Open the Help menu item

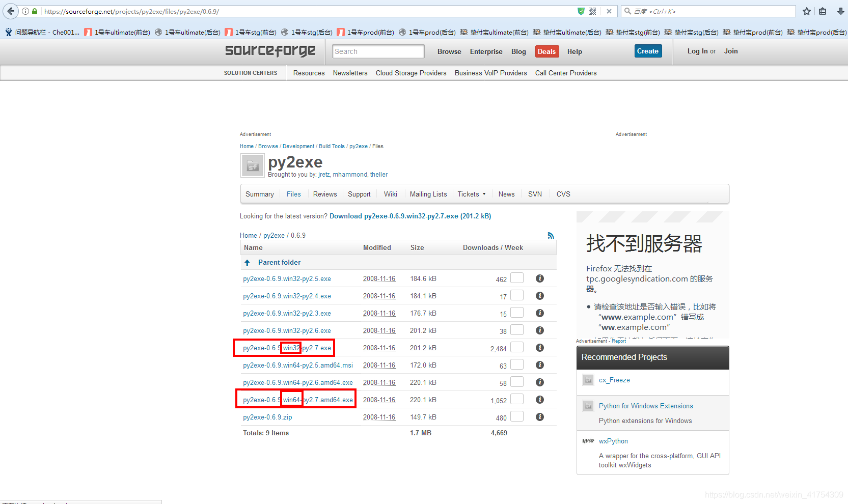coord(575,51)
